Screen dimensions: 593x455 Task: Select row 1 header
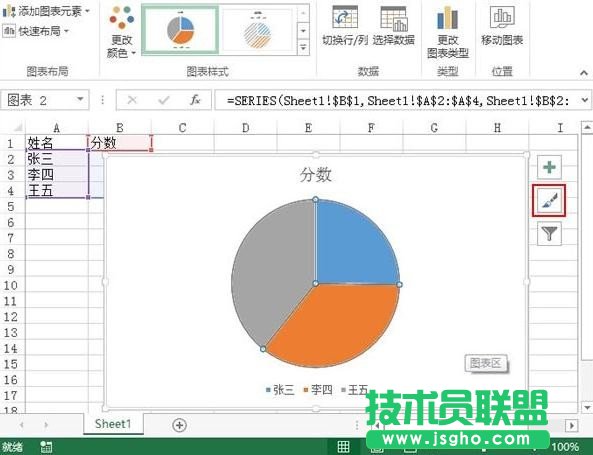click(11, 143)
